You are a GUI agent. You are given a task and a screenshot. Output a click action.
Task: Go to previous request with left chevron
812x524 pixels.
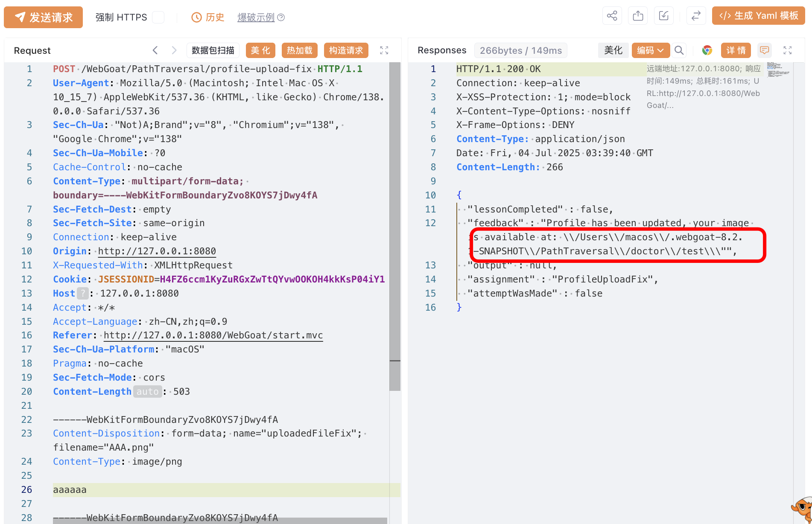coord(155,50)
